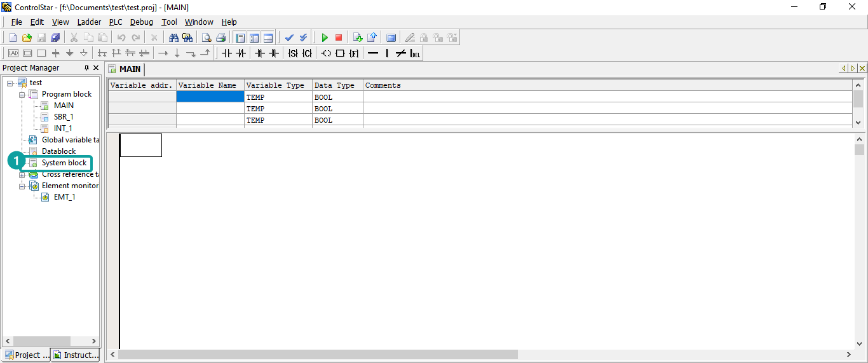Viewport: 868px width, 363px height.
Task: Open the Debug menu
Action: point(142,22)
